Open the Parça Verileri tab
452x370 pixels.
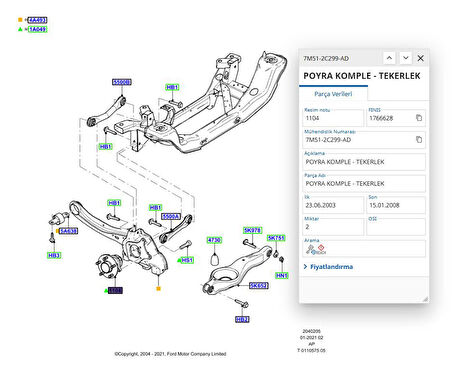coord(333,94)
